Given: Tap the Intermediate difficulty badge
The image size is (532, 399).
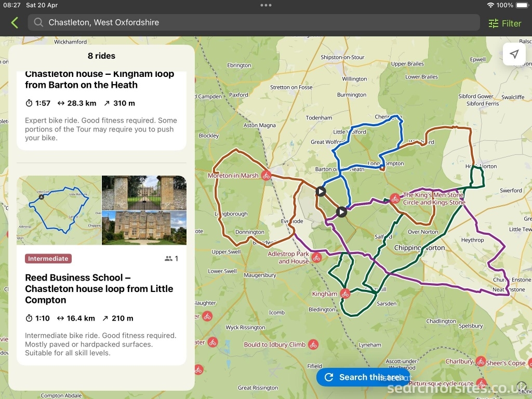Looking at the screenshot, I should [x=48, y=258].
